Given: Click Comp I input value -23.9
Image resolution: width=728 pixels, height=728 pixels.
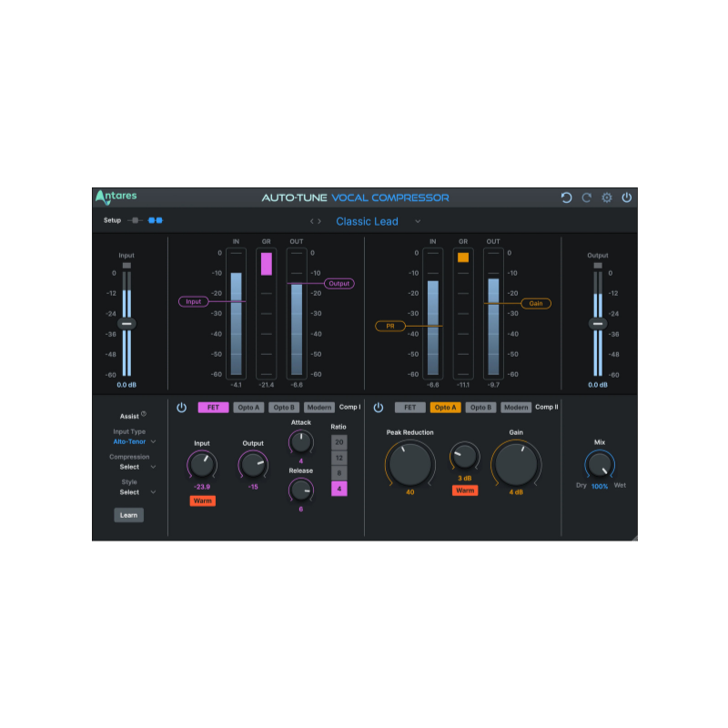Looking at the screenshot, I should 202,487.
